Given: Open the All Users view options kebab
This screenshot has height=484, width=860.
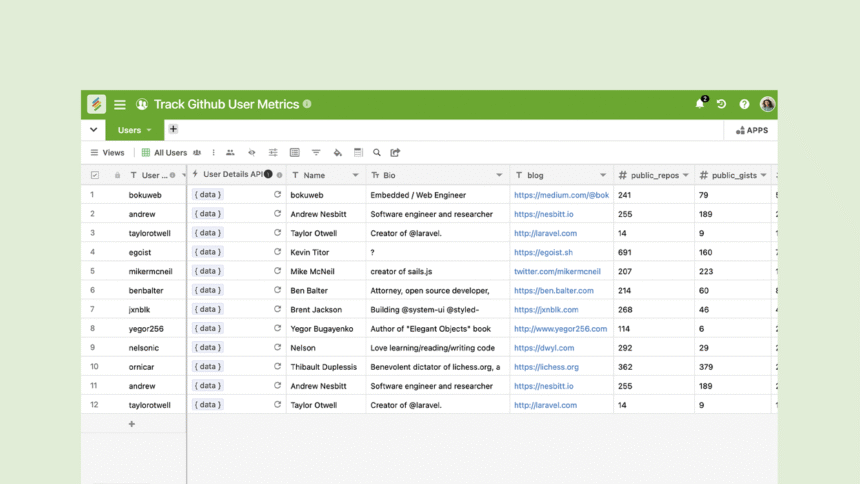Looking at the screenshot, I should click(x=213, y=153).
